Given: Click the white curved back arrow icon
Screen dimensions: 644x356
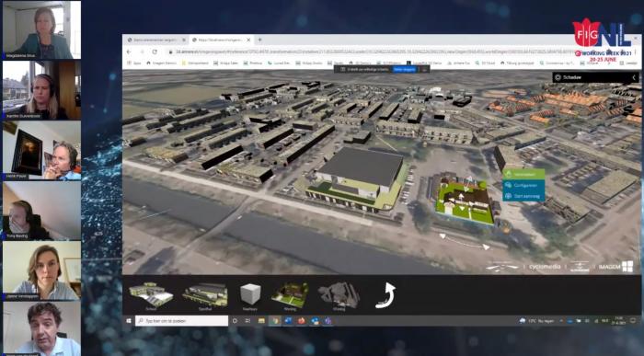Looking at the screenshot, I should click(x=385, y=295).
